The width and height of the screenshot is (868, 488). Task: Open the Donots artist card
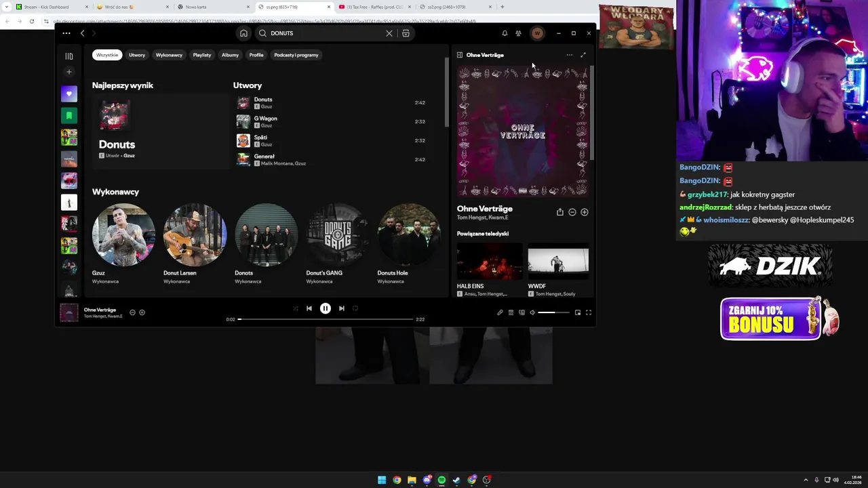(x=266, y=244)
